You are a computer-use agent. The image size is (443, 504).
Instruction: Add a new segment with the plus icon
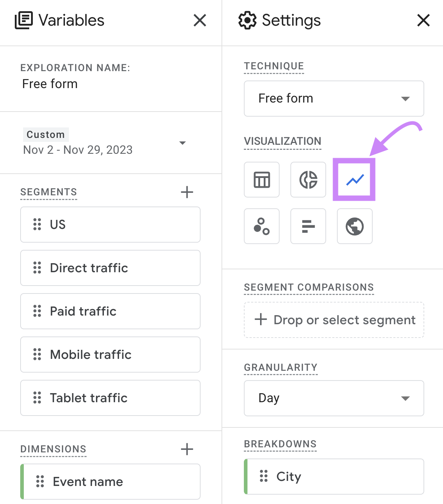point(187,192)
